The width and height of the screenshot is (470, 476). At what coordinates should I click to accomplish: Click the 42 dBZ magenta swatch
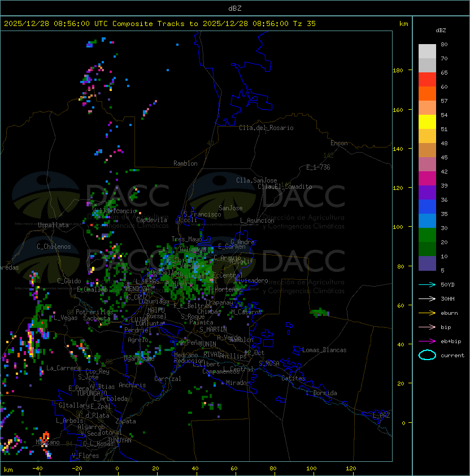[427, 179]
